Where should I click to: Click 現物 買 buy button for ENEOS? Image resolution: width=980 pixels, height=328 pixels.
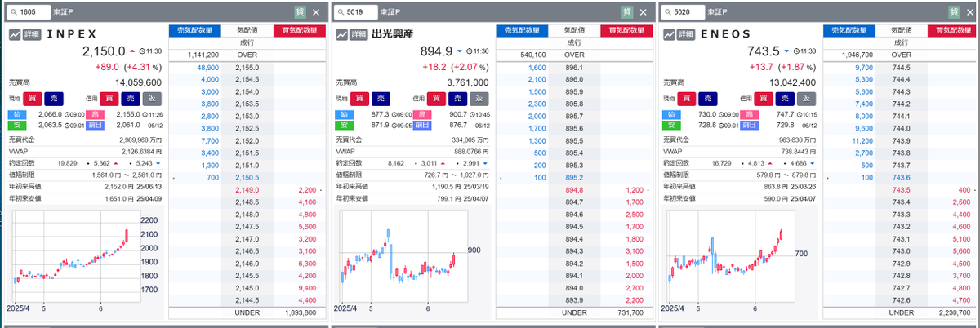tap(688, 98)
